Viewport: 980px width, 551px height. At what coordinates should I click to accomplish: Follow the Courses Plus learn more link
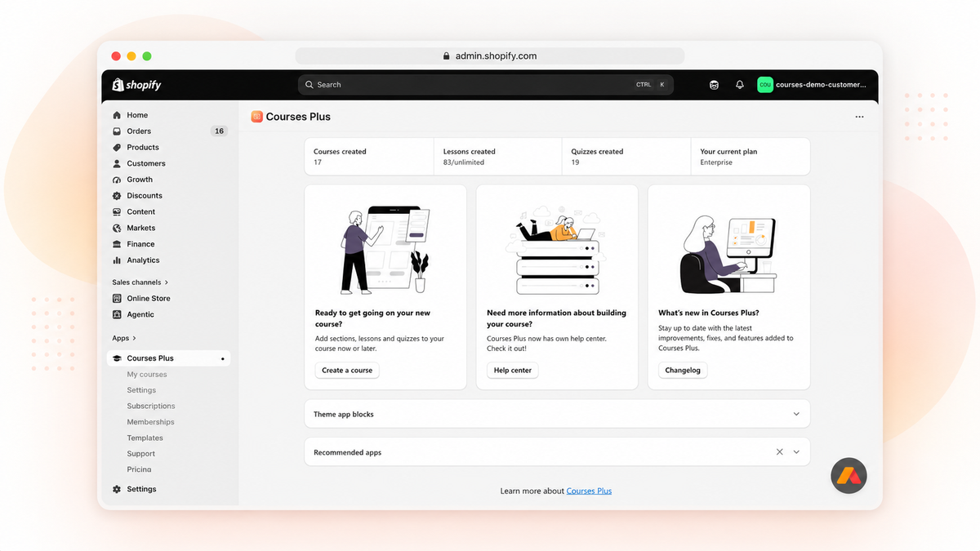tap(589, 491)
